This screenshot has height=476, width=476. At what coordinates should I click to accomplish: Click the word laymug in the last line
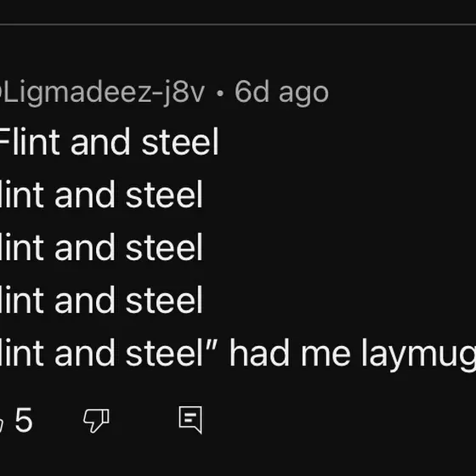point(418,355)
